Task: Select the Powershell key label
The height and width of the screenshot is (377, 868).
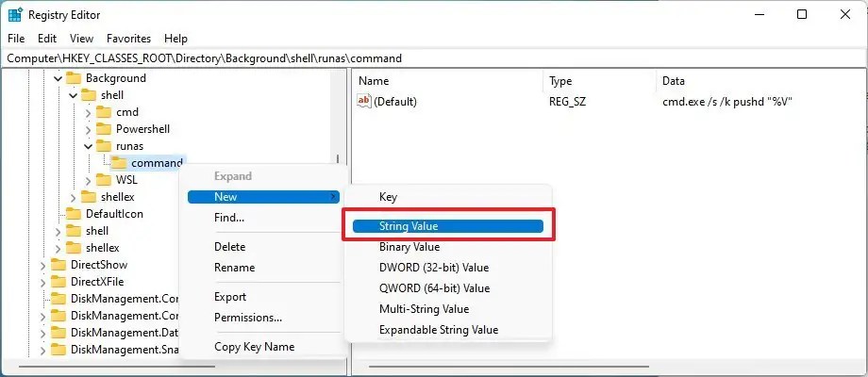Action: click(x=142, y=129)
